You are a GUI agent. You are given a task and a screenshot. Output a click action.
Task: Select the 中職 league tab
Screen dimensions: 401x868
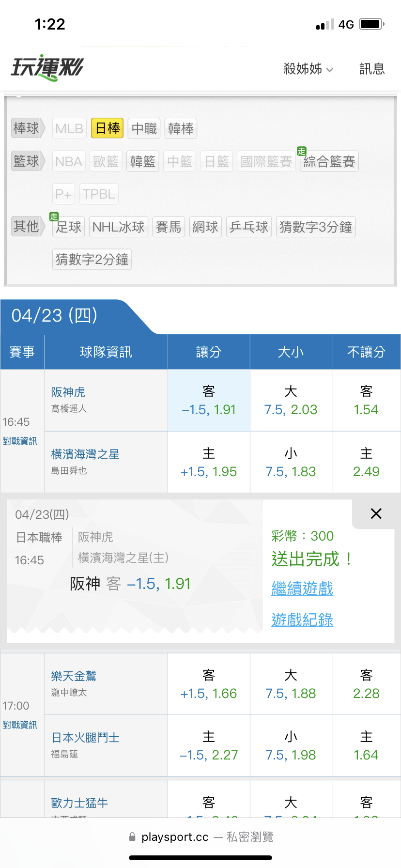tap(144, 128)
